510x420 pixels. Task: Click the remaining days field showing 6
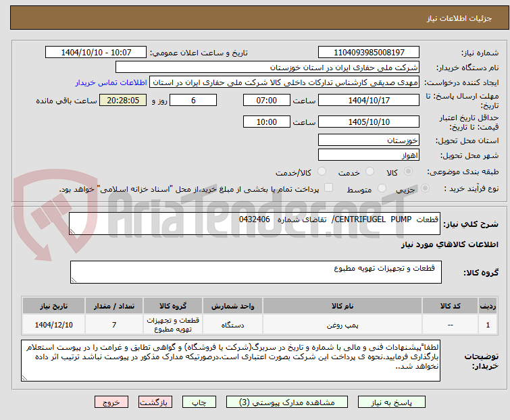(193, 100)
